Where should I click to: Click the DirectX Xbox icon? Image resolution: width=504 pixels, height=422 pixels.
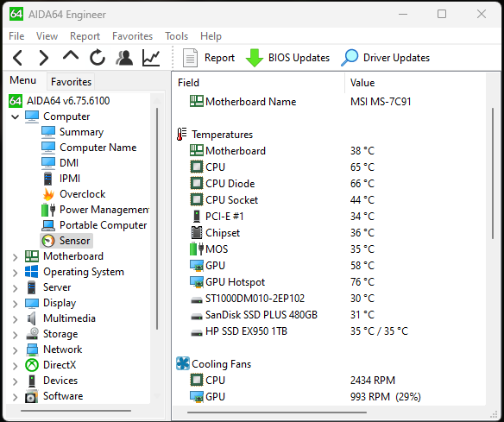32,365
